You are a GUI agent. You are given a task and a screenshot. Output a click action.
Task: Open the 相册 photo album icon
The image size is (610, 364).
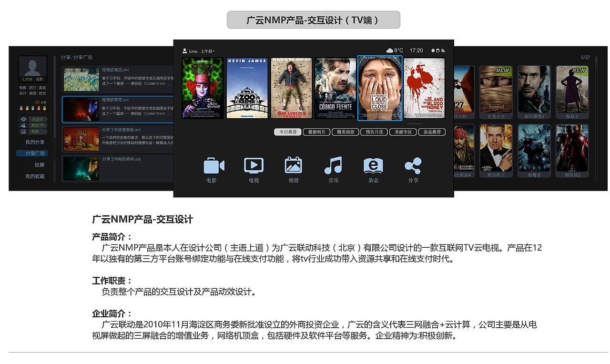293,166
